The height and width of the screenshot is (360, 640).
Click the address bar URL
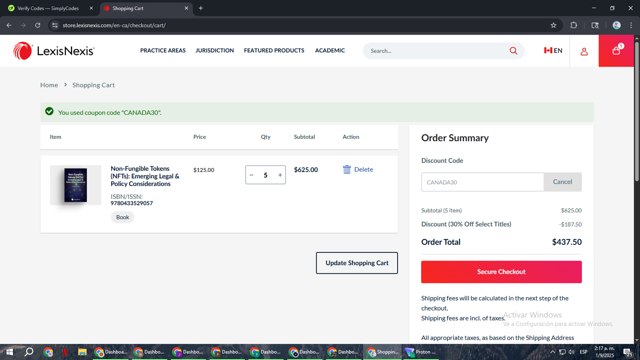[x=114, y=25]
